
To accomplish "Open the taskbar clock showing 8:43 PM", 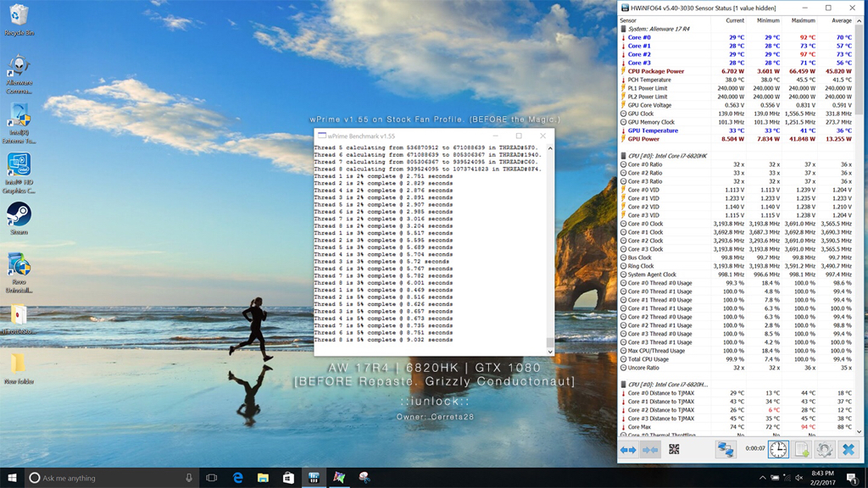I will point(822,478).
